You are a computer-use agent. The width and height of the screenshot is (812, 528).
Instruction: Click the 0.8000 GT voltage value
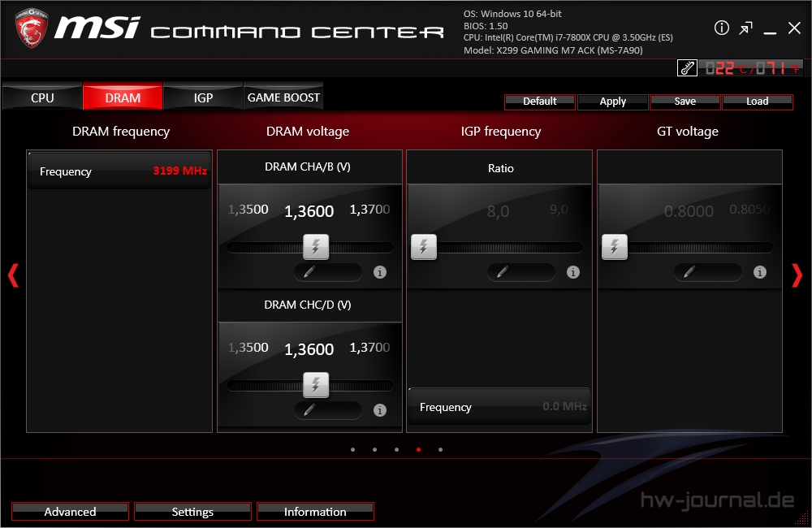click(x=689, y=211)
